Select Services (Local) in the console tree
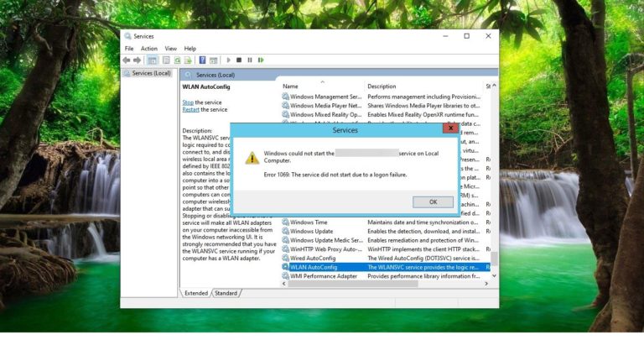644x340 pixels. click(x=151, y=73)
